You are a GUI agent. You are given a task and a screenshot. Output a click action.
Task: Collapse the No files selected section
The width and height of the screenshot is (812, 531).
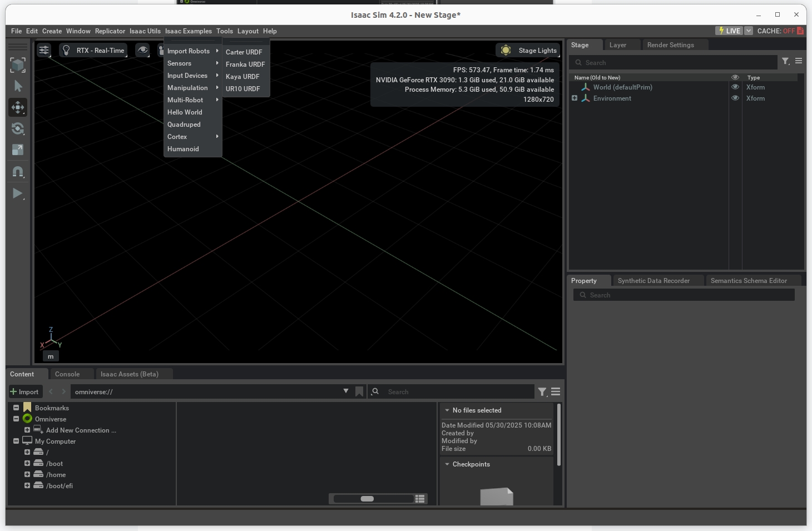[x=447, y=410]
